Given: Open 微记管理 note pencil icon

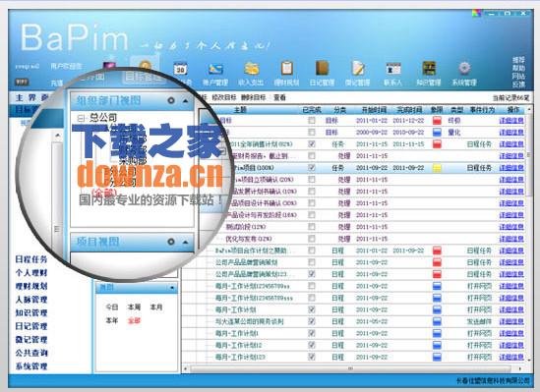Looking at the screenshot, I should [x=358, y=68].
